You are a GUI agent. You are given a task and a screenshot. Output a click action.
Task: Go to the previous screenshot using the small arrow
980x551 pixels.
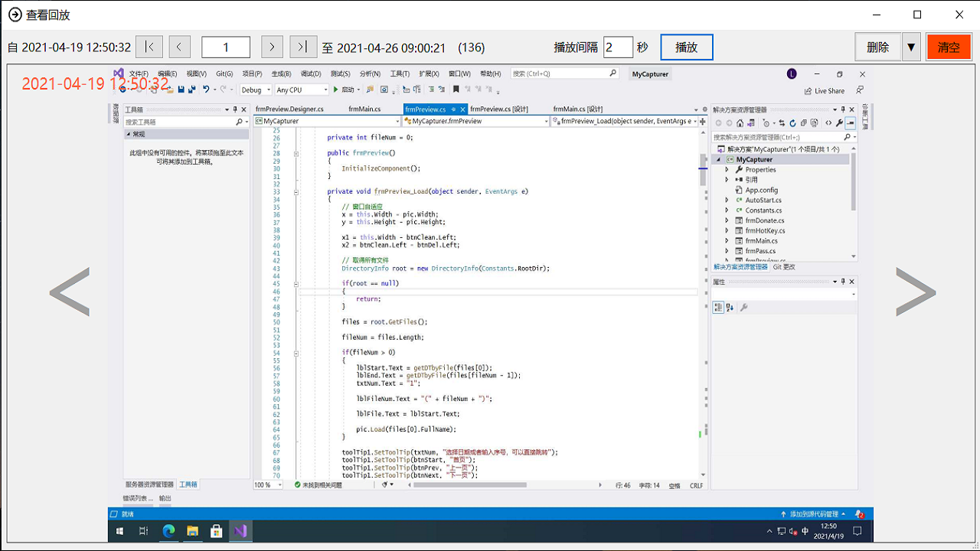tap(179, 47)
